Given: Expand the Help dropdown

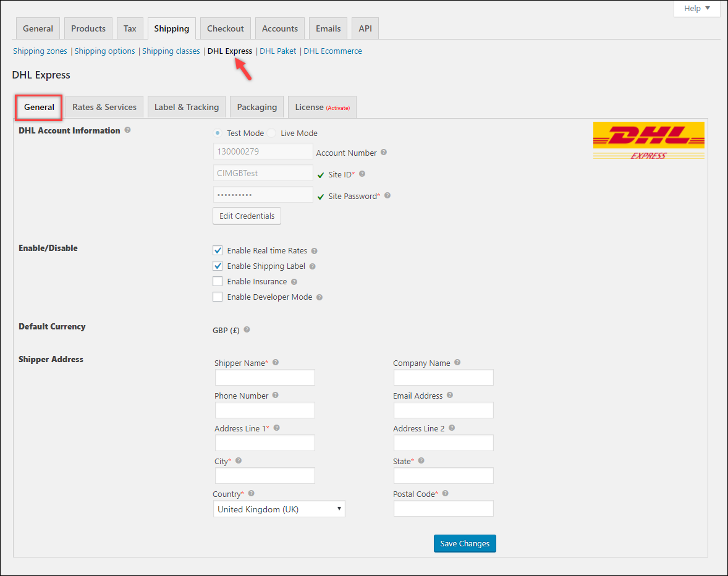Looking at the screenshot, I should (x=697, y=9).
